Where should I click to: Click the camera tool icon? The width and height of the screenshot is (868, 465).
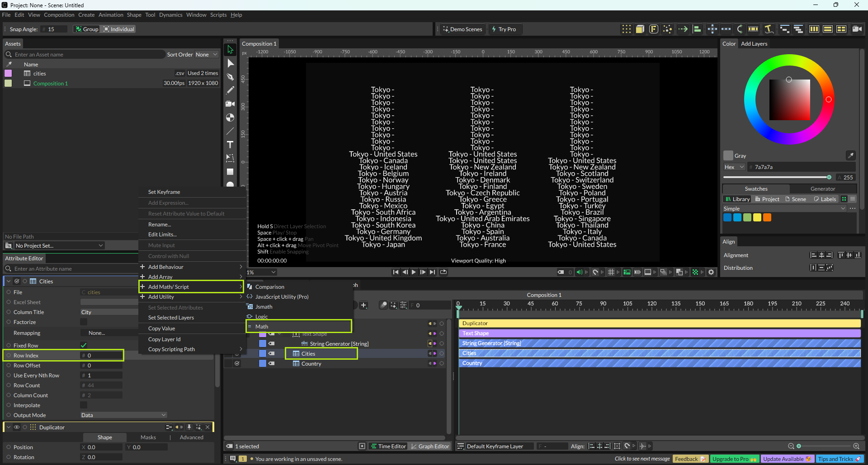pos(230,104)
